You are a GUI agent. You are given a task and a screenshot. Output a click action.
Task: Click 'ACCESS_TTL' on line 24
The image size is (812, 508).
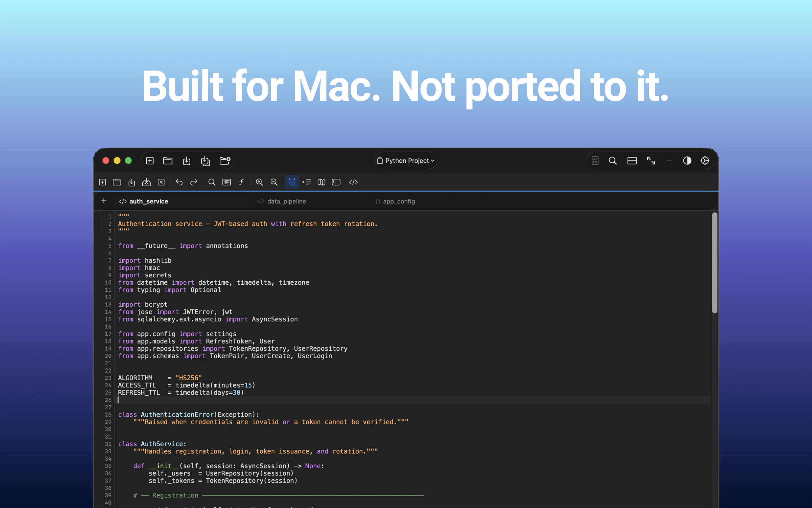pos(137,385)
